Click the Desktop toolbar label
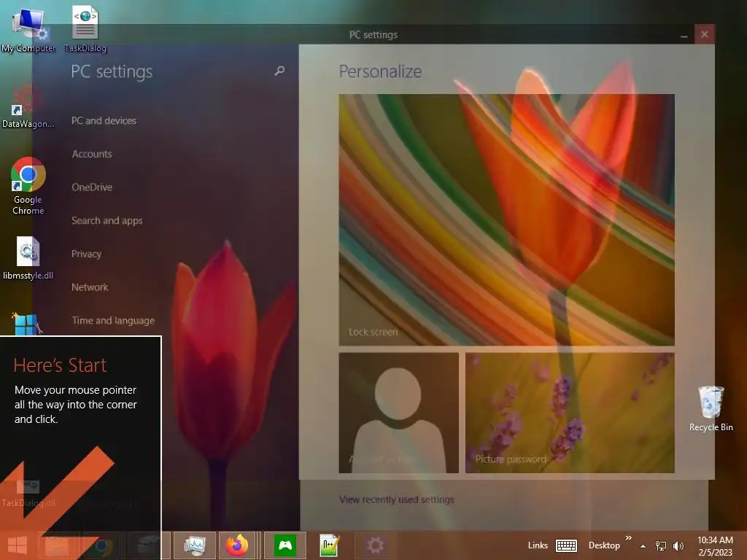Image resolution: width=747 pixels, height=560 pixels. point(604,545)
